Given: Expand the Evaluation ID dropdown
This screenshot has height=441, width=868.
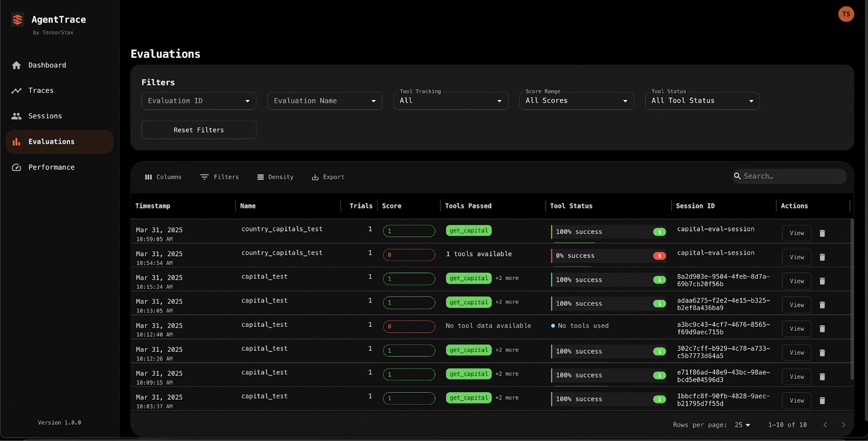Looking at the screenshot, I should pos(199,101).
